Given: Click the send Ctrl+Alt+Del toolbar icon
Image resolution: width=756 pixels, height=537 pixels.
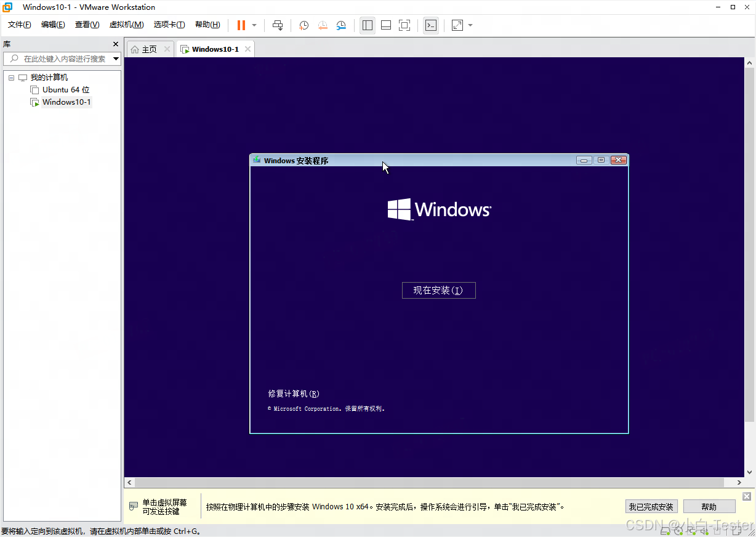Looking at the screenshot, I should [x=278, y=25].
